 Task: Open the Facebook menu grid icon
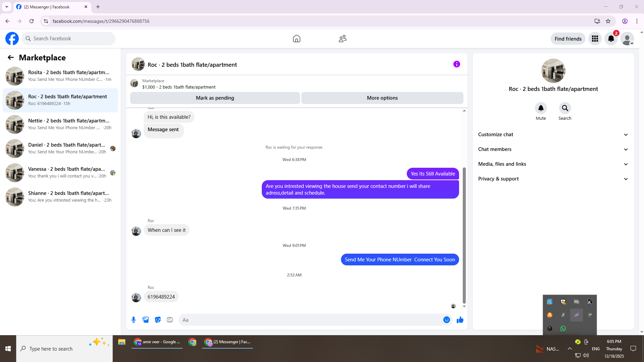595,39
